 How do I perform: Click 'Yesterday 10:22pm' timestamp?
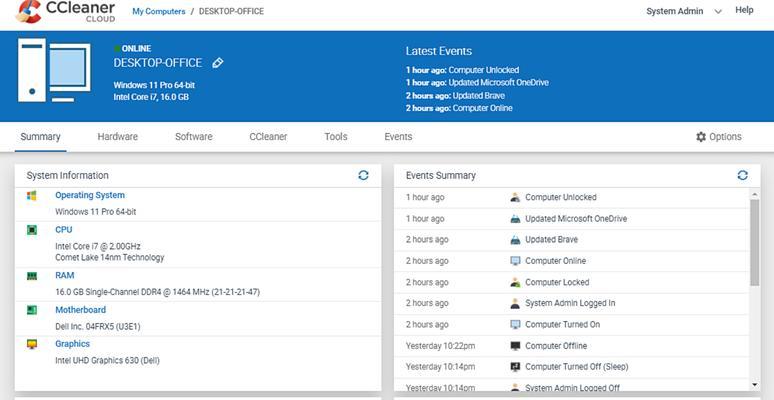[x=440, y=346]
